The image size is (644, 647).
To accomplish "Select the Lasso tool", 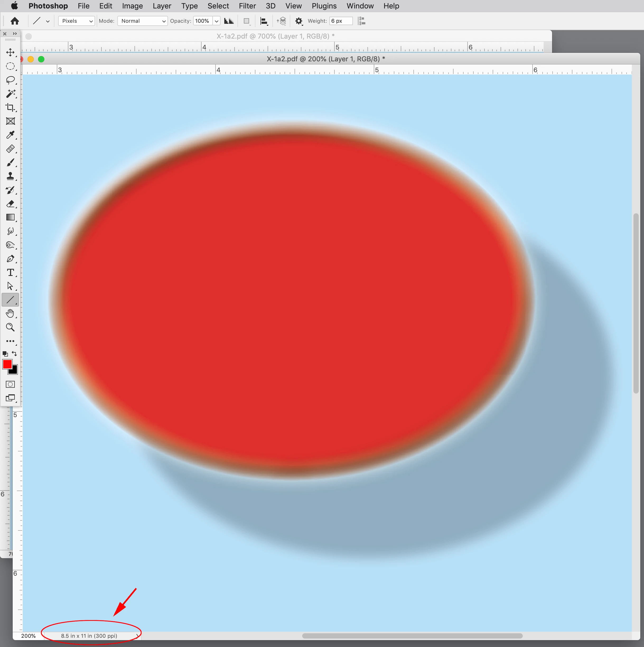I will [x=10, y=80].
